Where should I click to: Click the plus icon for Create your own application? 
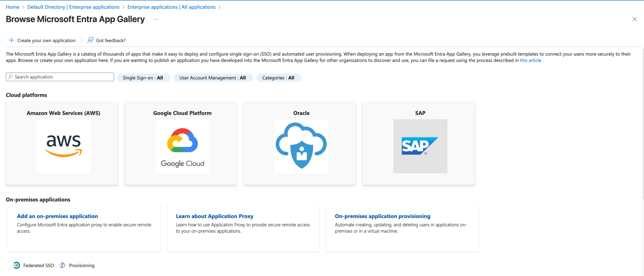pos(12,40)
